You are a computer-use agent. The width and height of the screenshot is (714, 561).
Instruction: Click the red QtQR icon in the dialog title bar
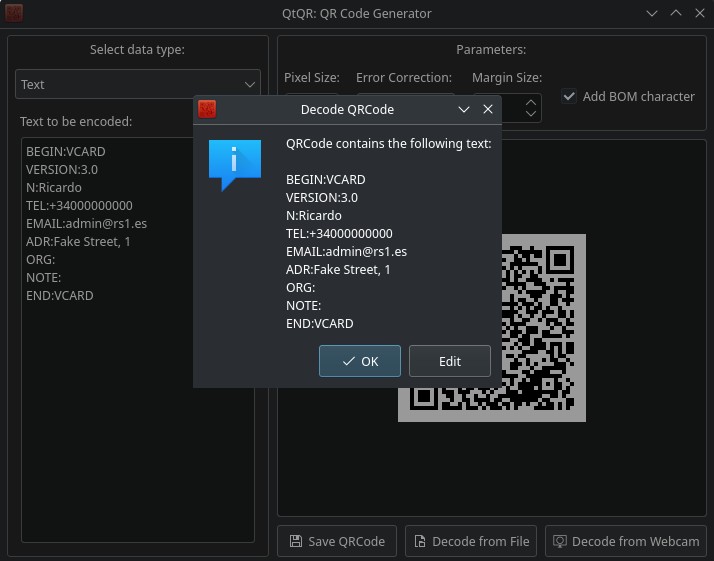[x=207, y=109]
